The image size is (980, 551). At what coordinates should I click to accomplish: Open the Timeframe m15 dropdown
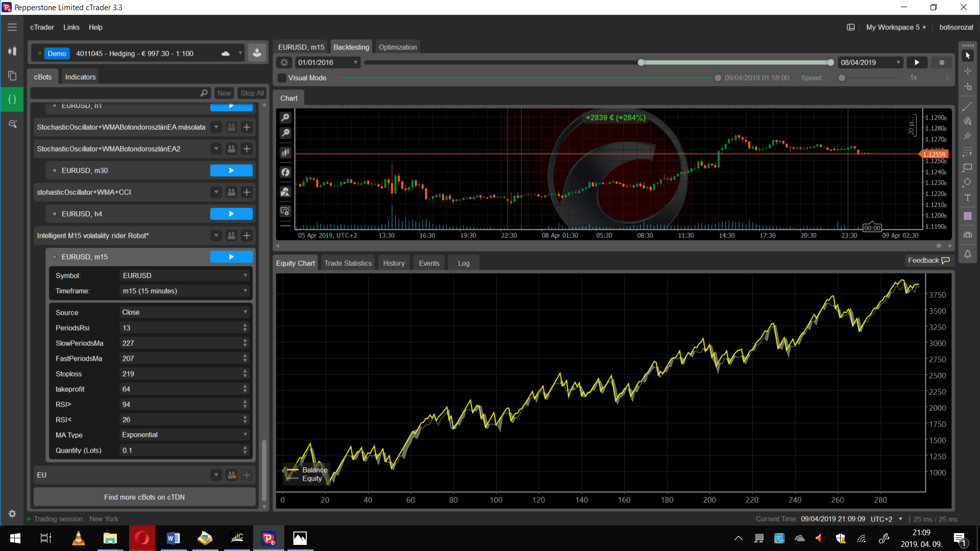pyautogui.click(x=184, y=291)
